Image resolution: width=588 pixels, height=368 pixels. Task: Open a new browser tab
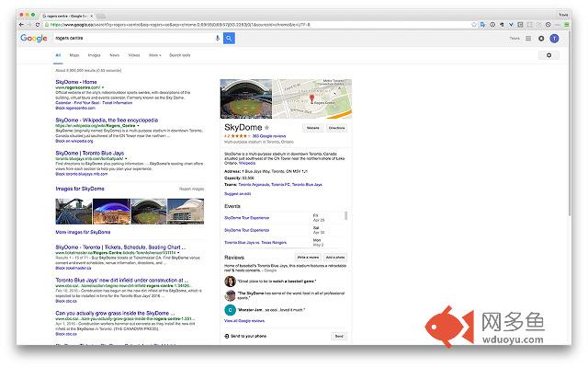pos(101,16)
